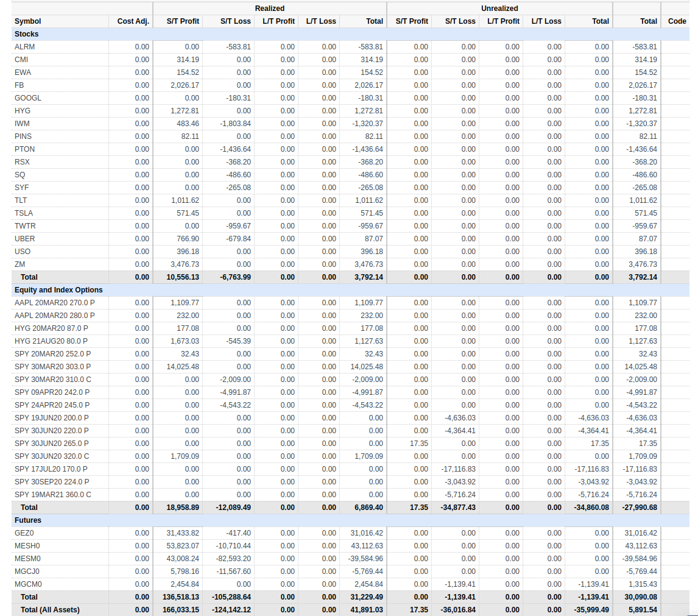The image size is (698, 616).
Task: Click the Stocks section header
Action: 26,34
